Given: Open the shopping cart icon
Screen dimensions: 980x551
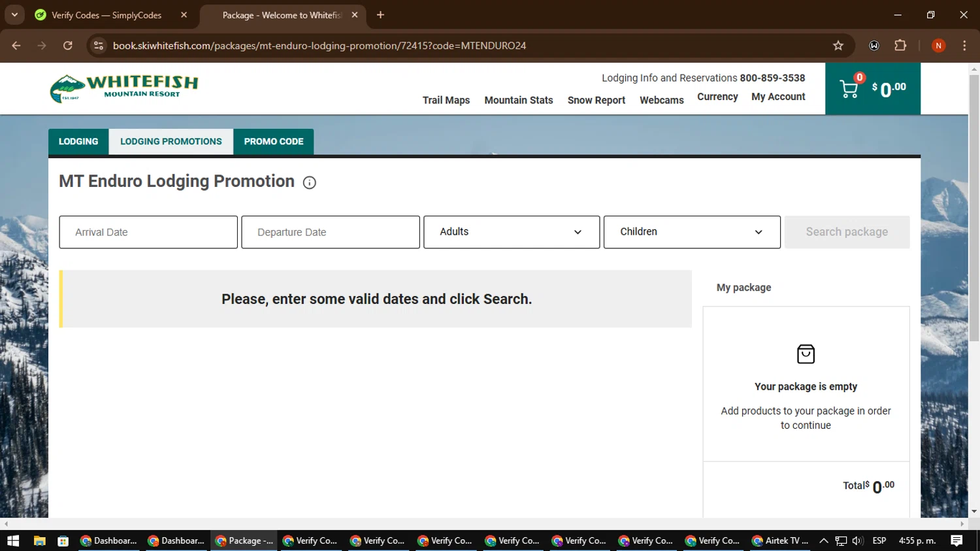Looking at the screenshot, I should 849,89.
